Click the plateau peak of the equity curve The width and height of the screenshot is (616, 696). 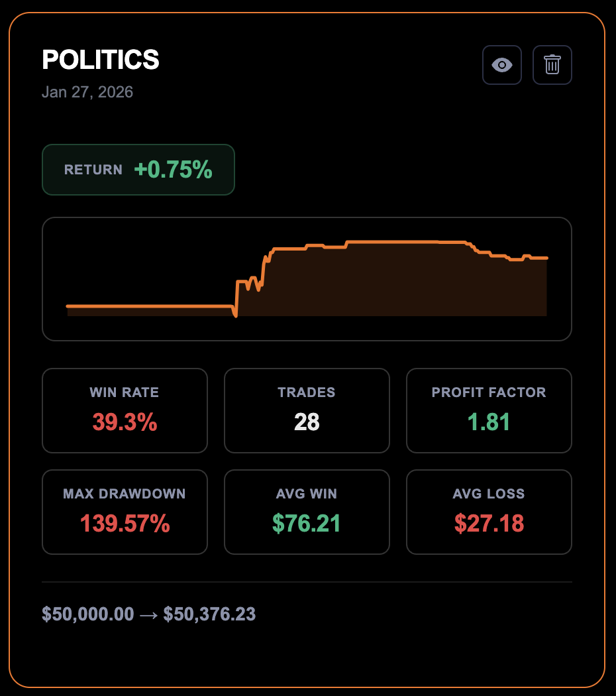coord(391,242)
